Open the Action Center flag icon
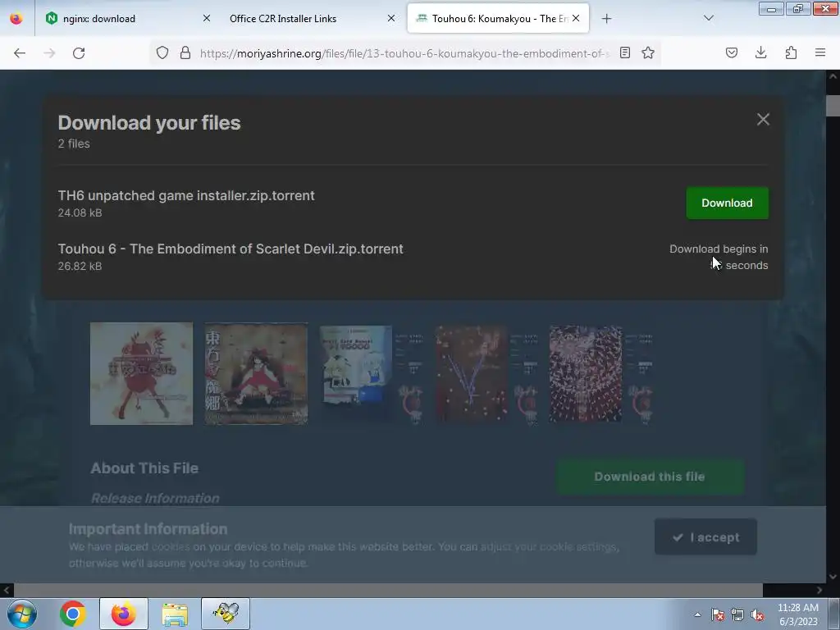 tap(717, 614)
